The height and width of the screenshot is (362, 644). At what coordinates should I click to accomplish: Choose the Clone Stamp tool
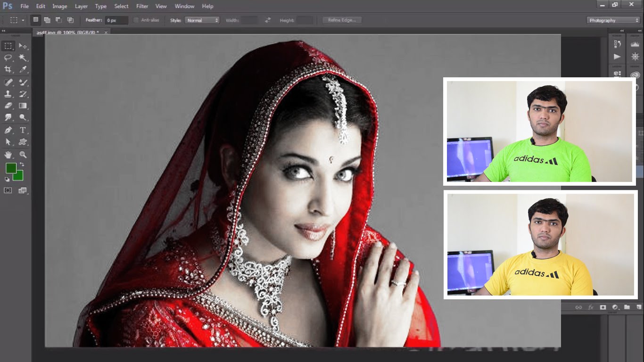pyautogui.click(x=8, y=93)
